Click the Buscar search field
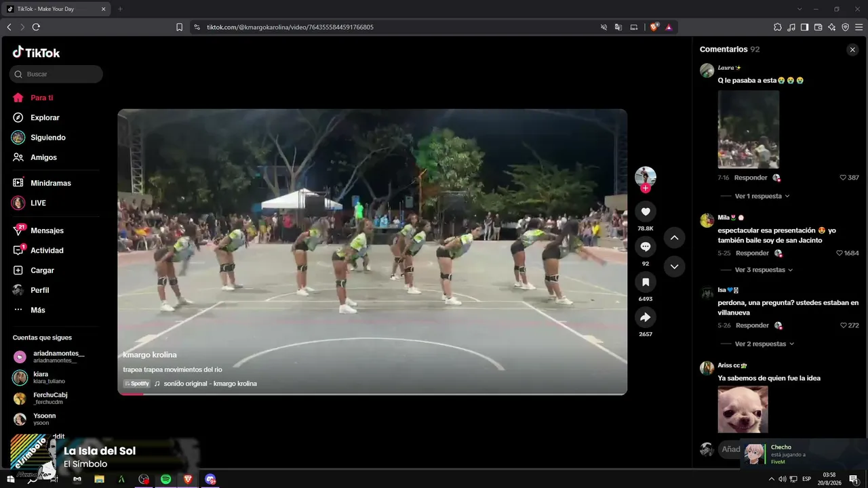 (56, 74)
